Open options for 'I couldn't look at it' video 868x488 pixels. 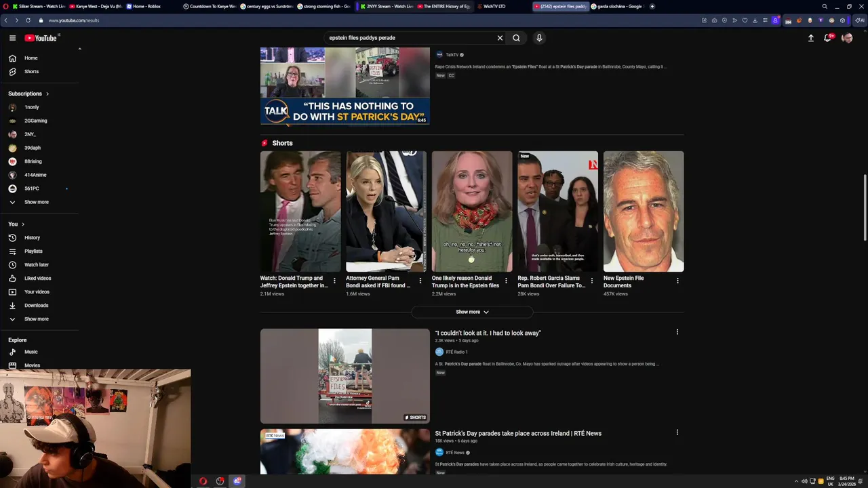(677, 332)
